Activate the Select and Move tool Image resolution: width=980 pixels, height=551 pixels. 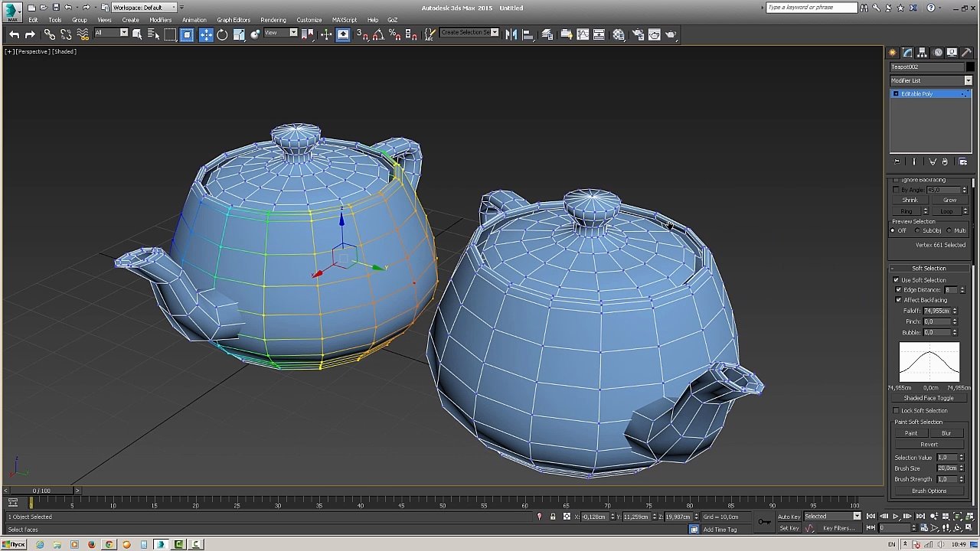click(206, 34)
